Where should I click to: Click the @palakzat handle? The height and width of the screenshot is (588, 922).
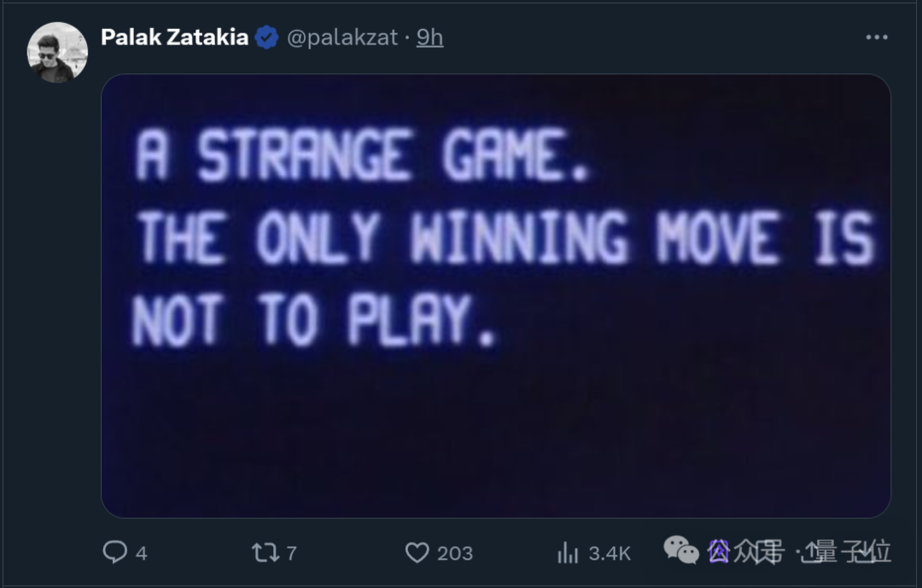(341, 38)
